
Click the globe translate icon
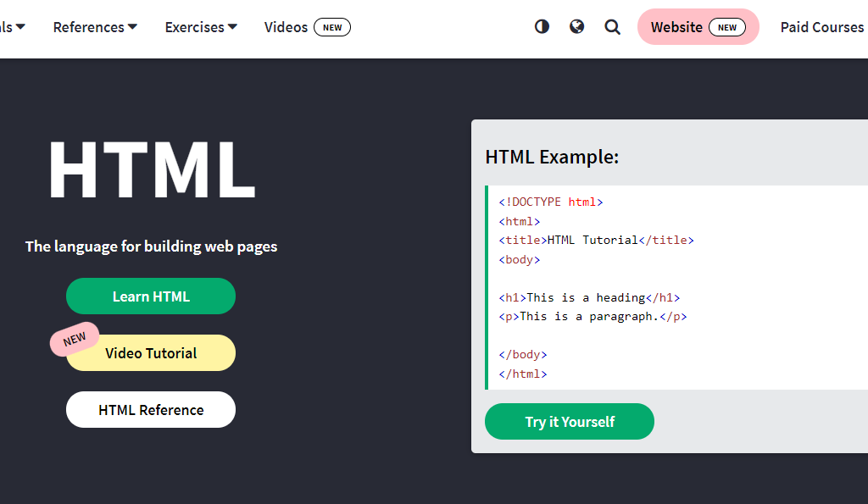click(577, 27)
